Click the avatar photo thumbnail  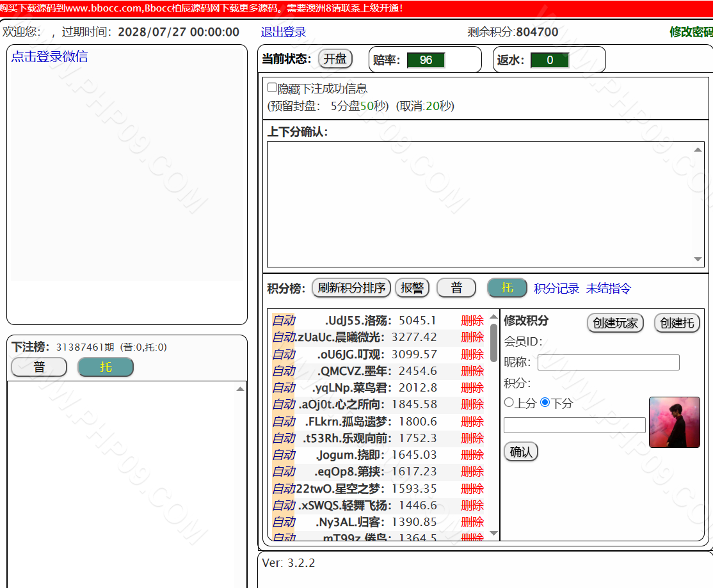pyautogui.click(x=675, y=422)
